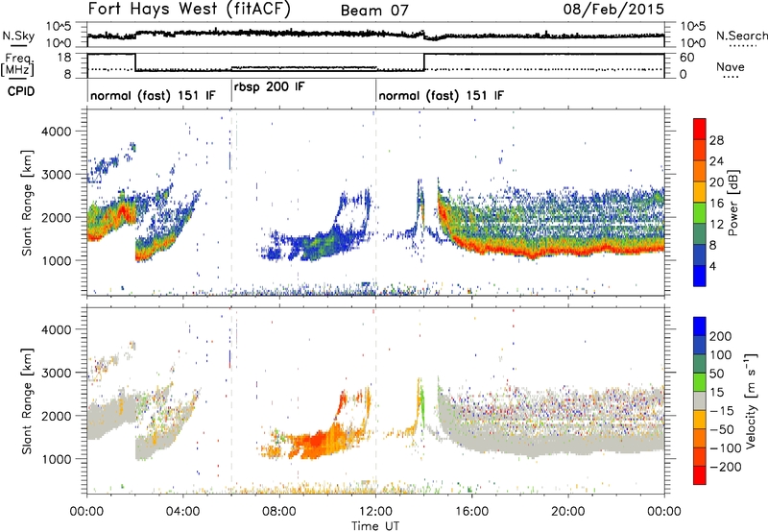
Task: Pick the red top segment of Power color bar
Action: coord(700,130)
